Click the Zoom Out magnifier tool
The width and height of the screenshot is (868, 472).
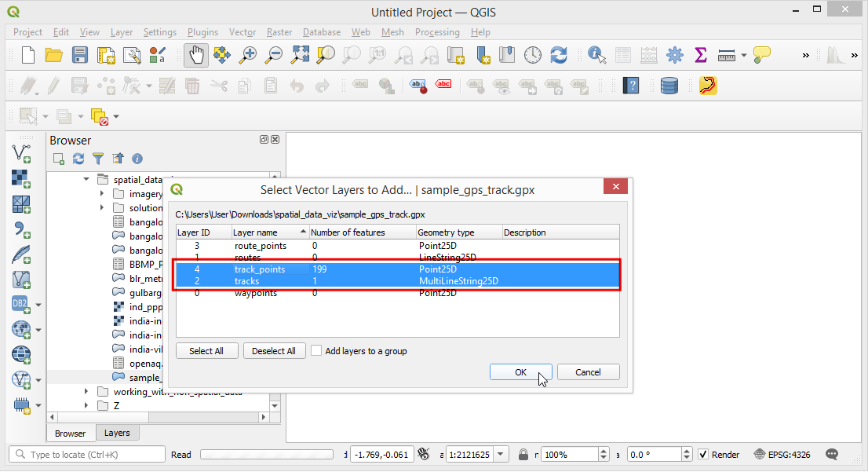pyautogui.click(x=274, y=56)
